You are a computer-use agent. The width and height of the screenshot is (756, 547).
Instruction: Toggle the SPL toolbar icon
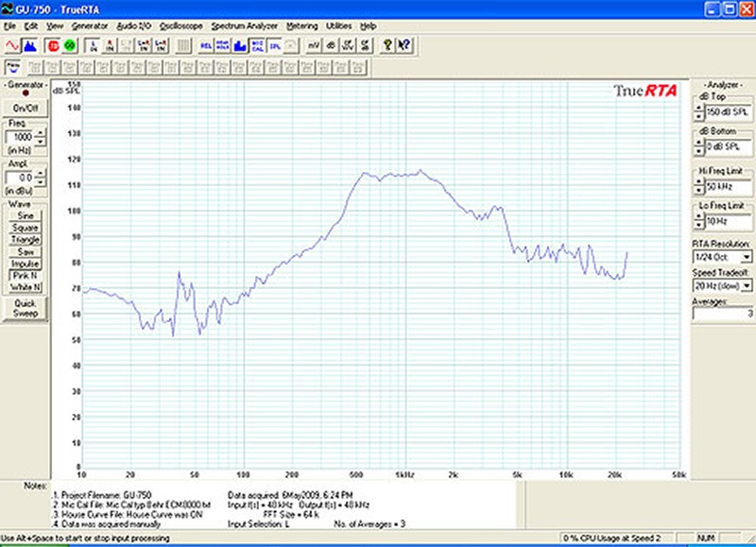tap(274, 45)
